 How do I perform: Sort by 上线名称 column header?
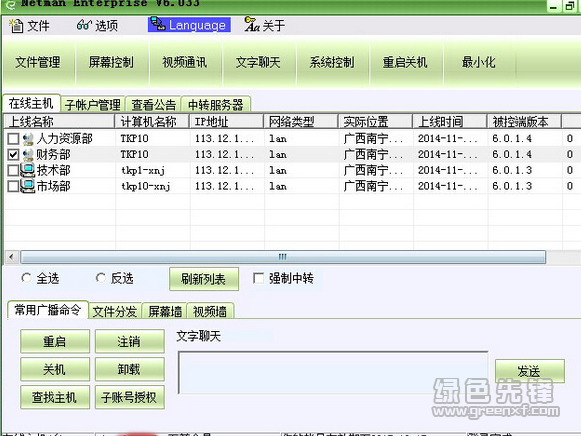point(59,122)
